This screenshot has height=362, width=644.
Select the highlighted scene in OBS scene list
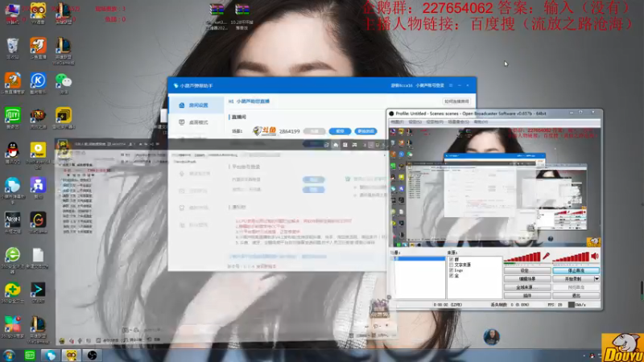click(418, 258)
